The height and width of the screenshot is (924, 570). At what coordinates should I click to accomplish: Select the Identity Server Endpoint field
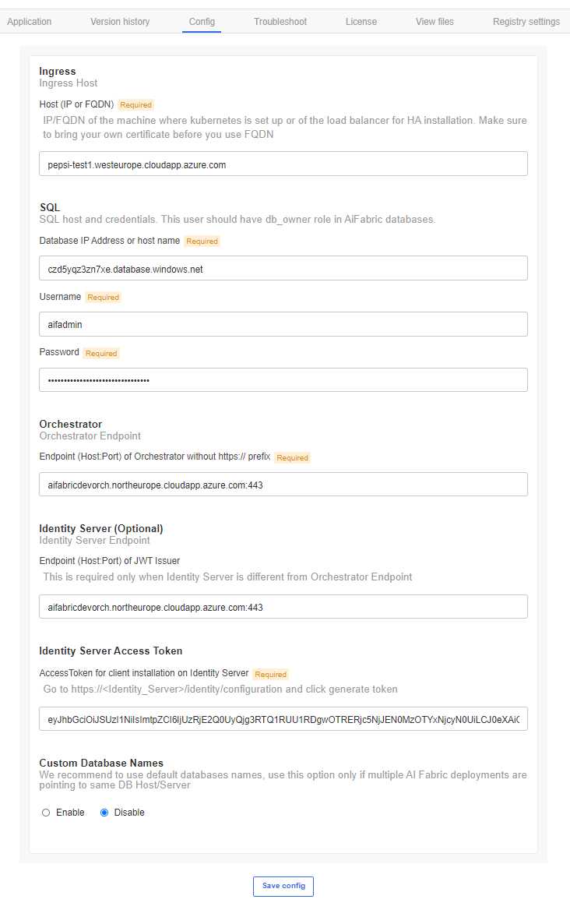click(283, 606)
